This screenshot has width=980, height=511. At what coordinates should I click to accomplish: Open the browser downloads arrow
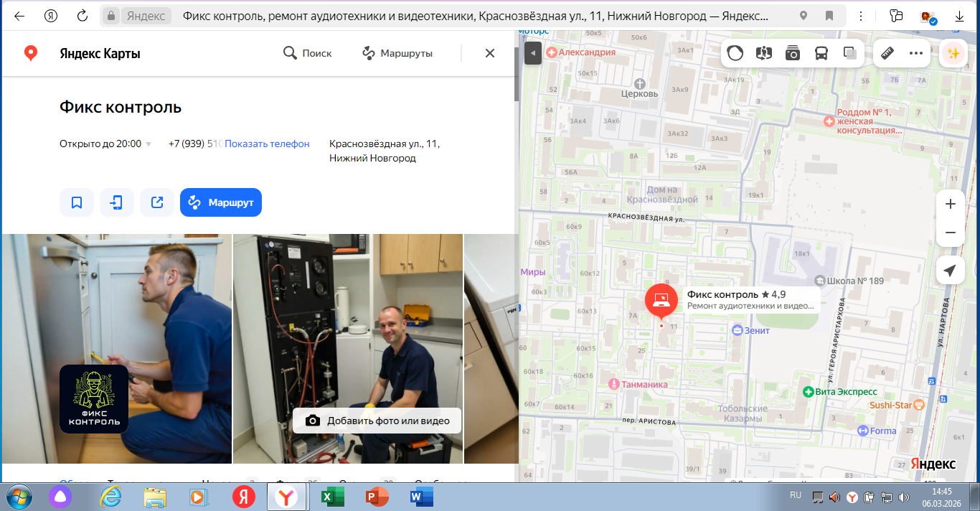[958, 15]
